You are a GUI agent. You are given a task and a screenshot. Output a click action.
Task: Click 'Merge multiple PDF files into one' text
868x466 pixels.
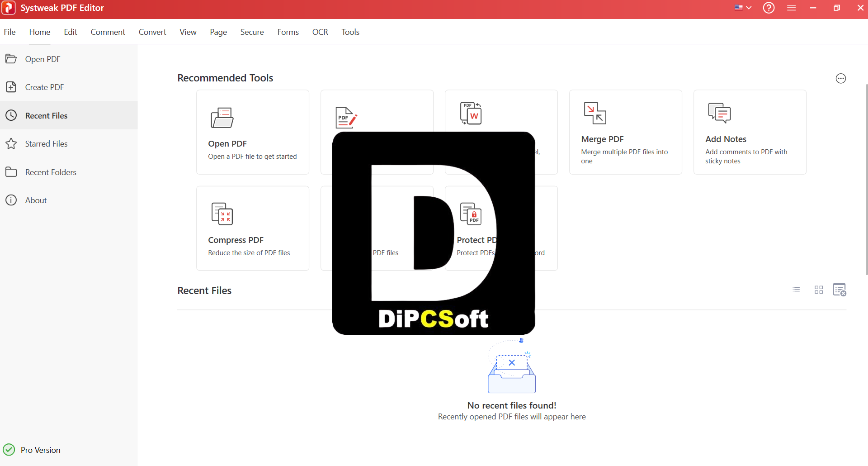click(624, 157)
